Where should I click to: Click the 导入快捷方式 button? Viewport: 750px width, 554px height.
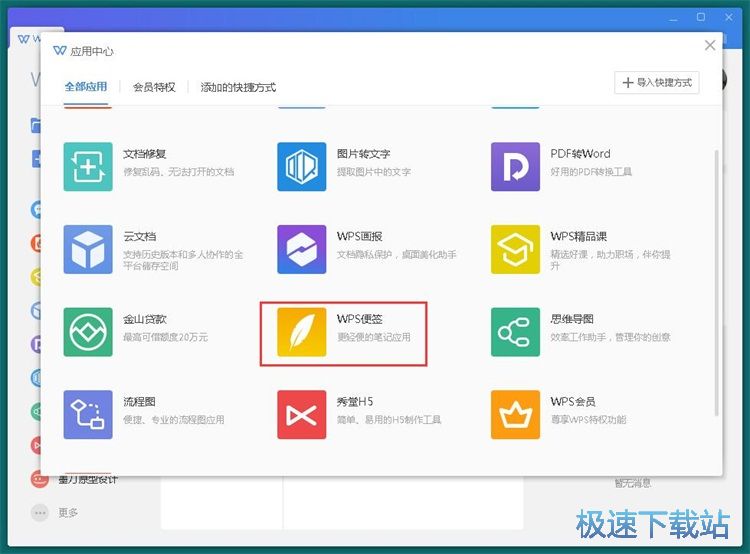(656, 83)
